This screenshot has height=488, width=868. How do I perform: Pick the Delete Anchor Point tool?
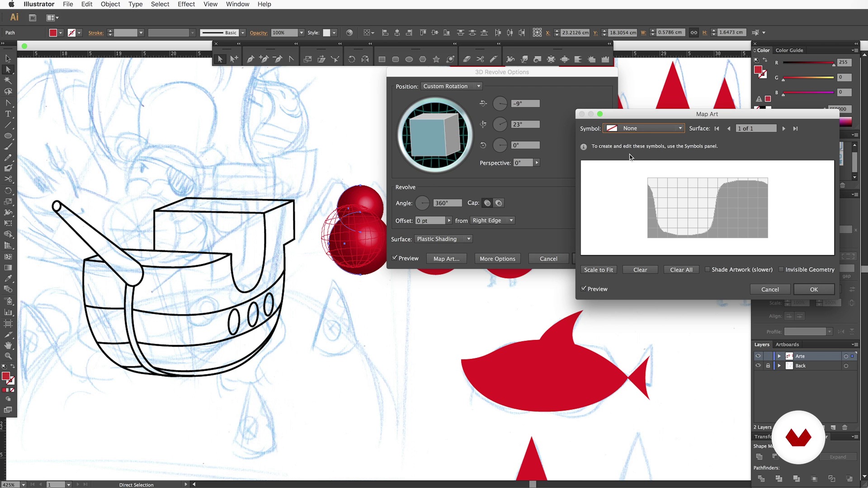coord(278,59)
